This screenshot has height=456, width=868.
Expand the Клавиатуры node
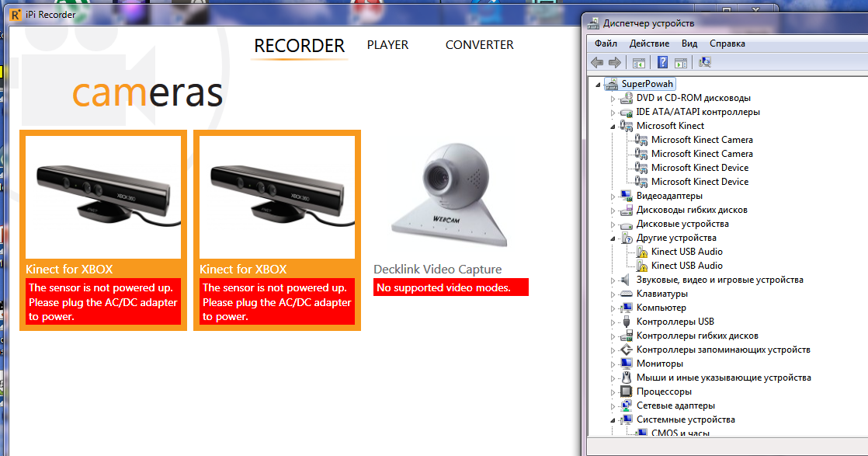pos(613,294)
